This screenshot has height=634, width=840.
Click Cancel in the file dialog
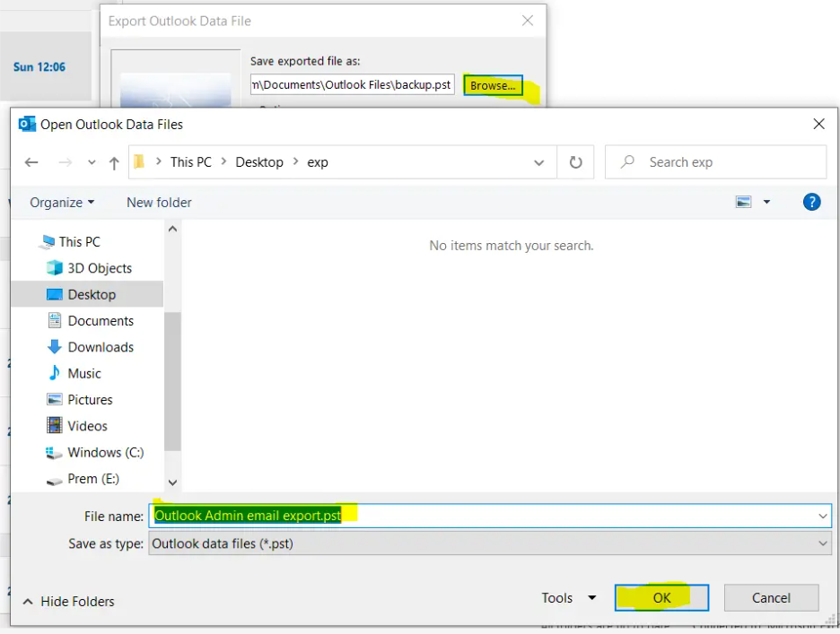click(x=771, y=597)
